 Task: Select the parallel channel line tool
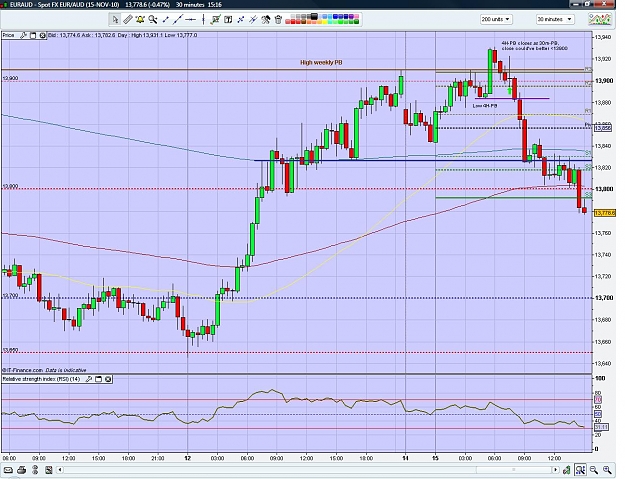point(253,19)
